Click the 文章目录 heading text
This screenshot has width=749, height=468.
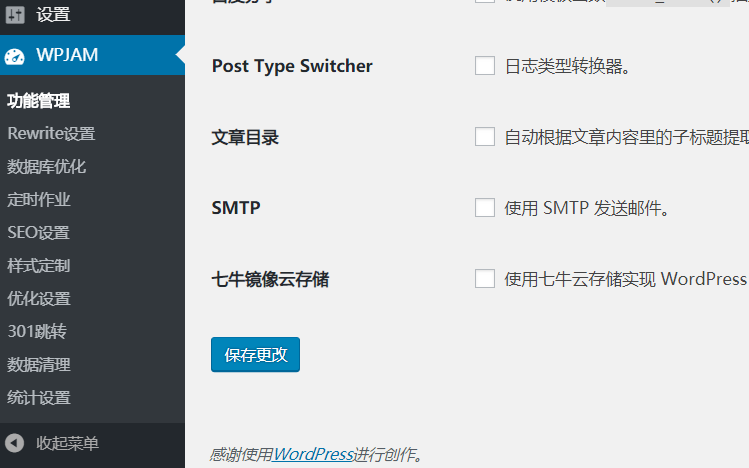(x=245, y=138)
